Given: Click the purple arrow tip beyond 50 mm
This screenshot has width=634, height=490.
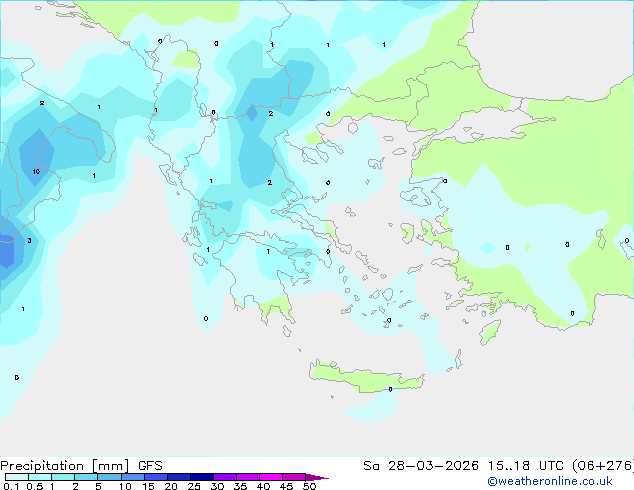Looking at the screenshot, I should coord(317,477).
